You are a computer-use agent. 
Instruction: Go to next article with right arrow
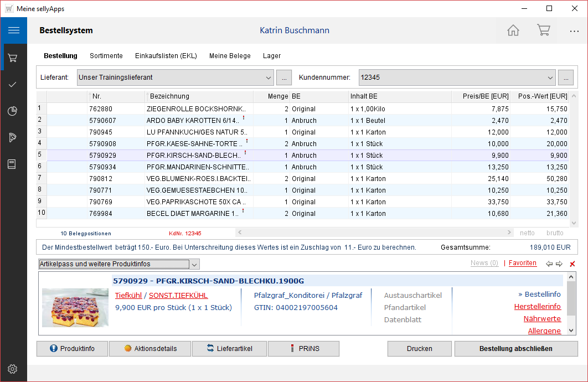[559, 264]
